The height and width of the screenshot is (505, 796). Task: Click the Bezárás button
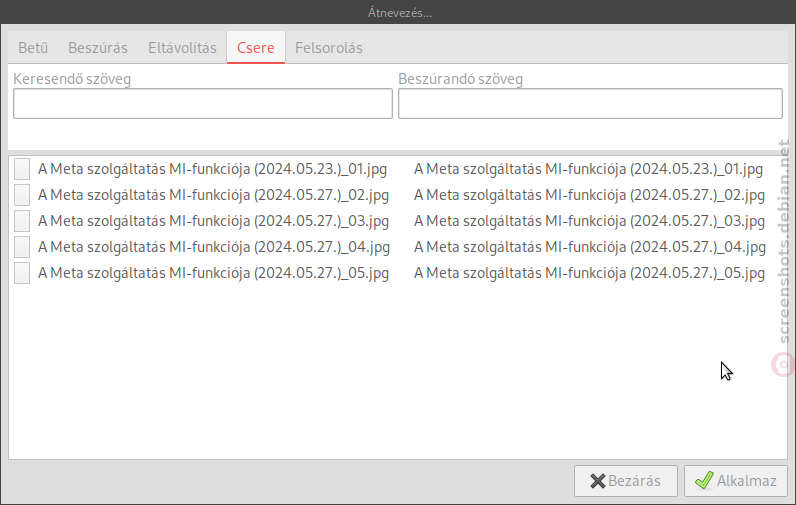click(x=625, y=481)
